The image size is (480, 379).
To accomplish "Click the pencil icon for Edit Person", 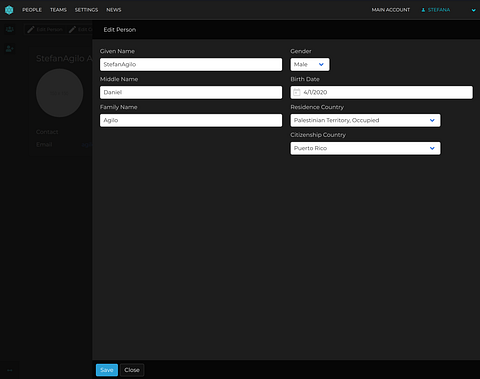I will pos(31,30).
